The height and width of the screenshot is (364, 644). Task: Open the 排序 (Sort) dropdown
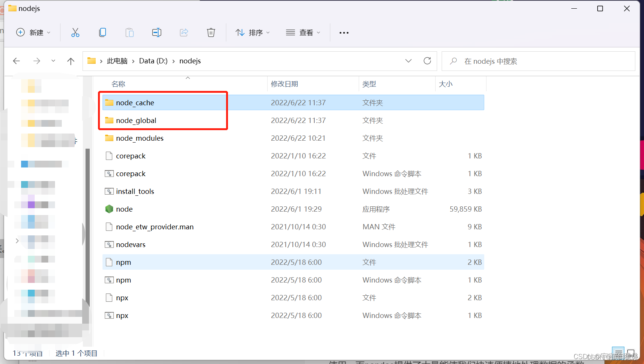pyautogui.click(x=253, y=32)
